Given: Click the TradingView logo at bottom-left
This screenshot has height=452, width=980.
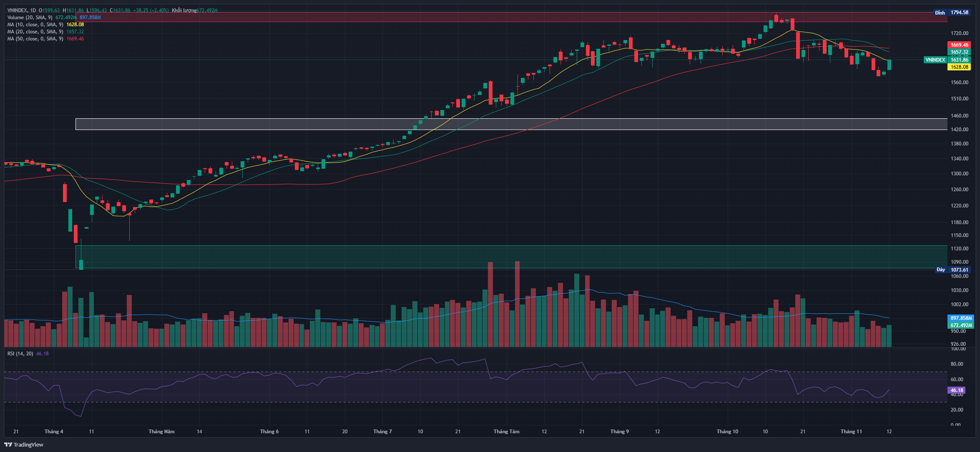Looking at the screenshot, I should [24, 445].
